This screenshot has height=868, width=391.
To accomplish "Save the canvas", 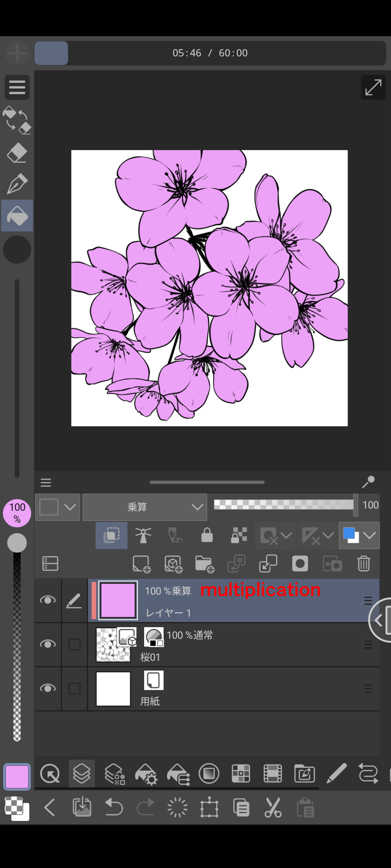I will [81, 807].
